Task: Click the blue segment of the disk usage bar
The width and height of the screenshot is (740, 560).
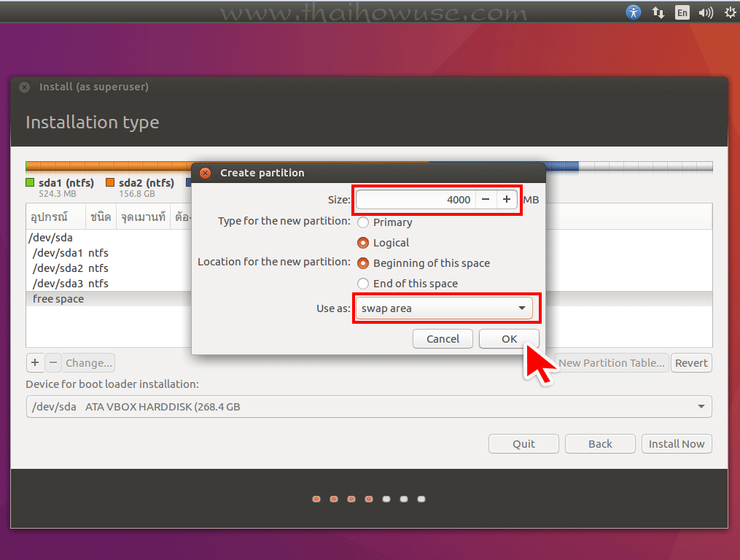Action: click(562, 166)
